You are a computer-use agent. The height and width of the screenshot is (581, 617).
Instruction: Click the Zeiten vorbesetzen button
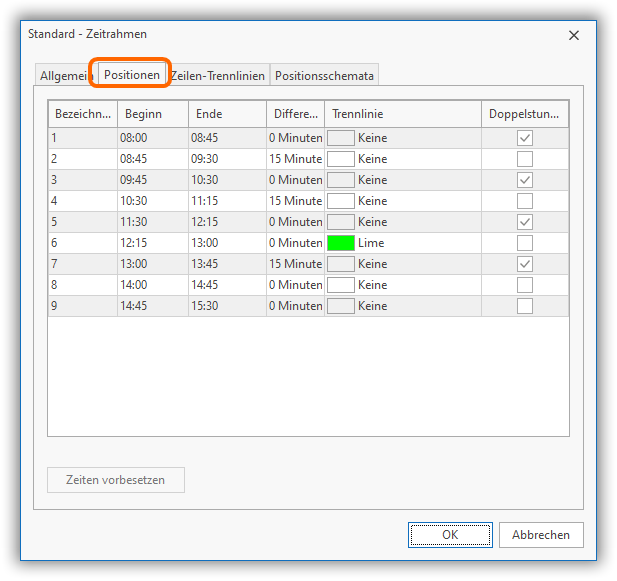[x=116, y=480]
